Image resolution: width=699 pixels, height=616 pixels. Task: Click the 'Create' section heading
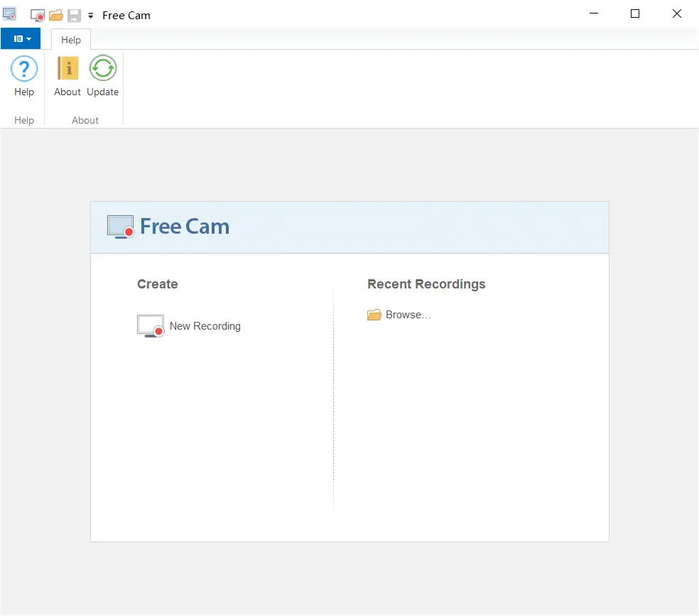(158, 284)
